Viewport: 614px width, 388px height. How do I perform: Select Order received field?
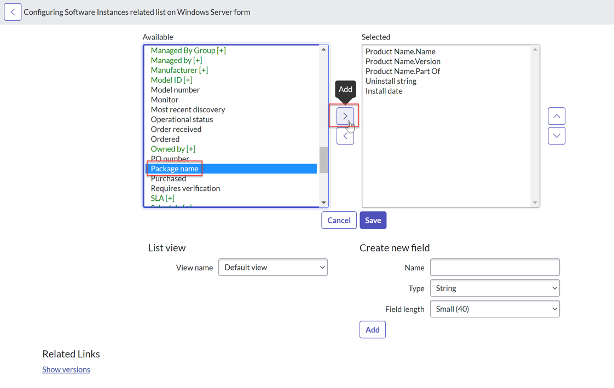[x=176, y=129]
